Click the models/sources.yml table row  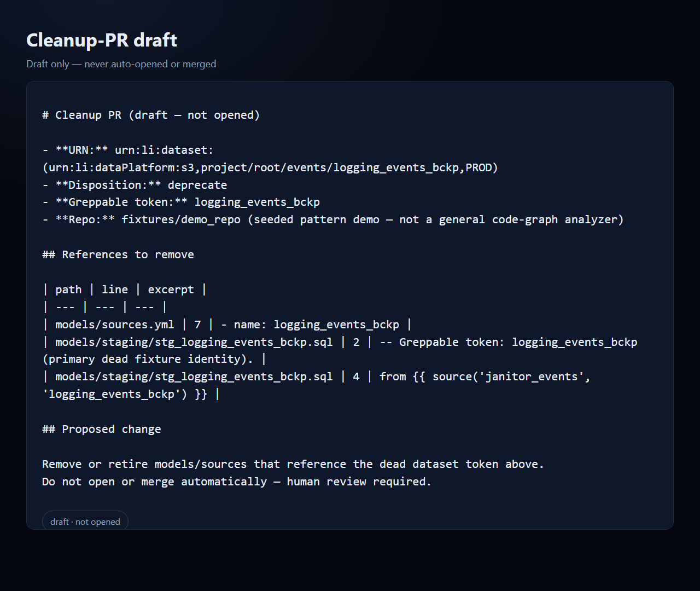pyautogui.click(x=227, y=325)
